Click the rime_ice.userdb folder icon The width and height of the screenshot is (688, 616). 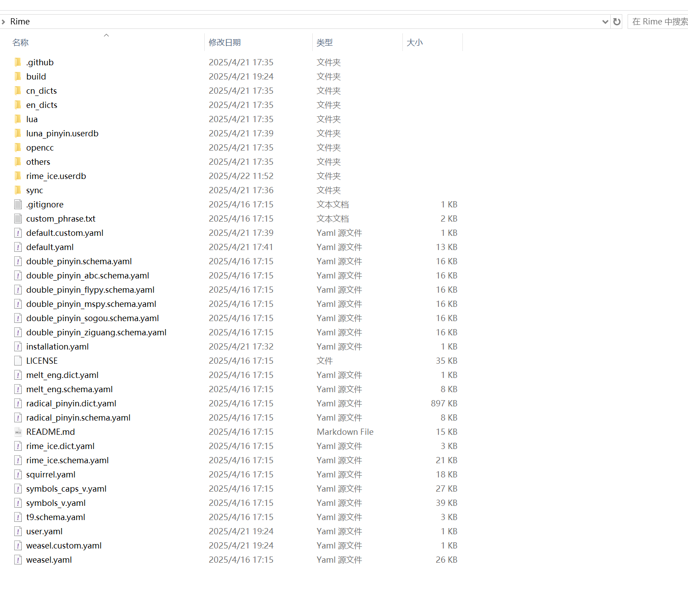click(x=18, y=176)
